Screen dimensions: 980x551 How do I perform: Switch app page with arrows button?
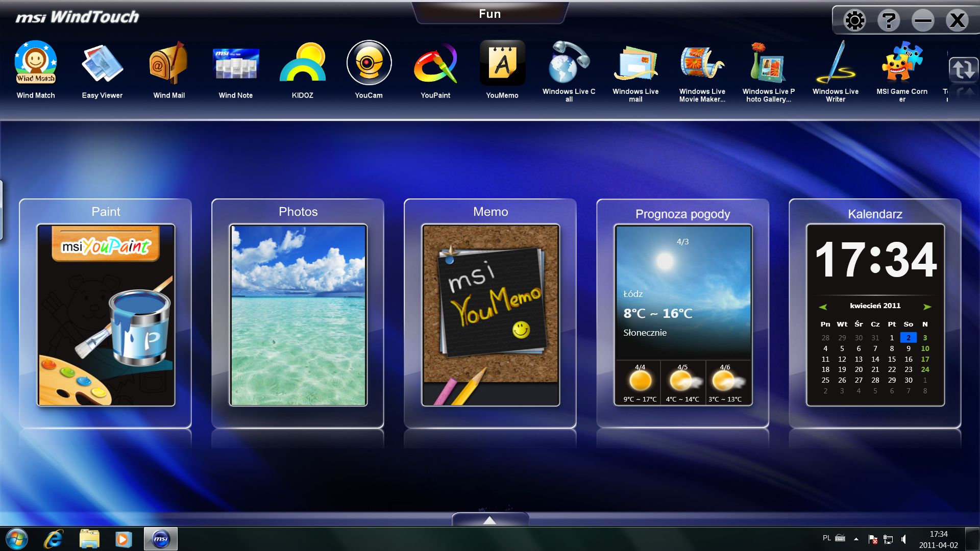pos(963,69)
